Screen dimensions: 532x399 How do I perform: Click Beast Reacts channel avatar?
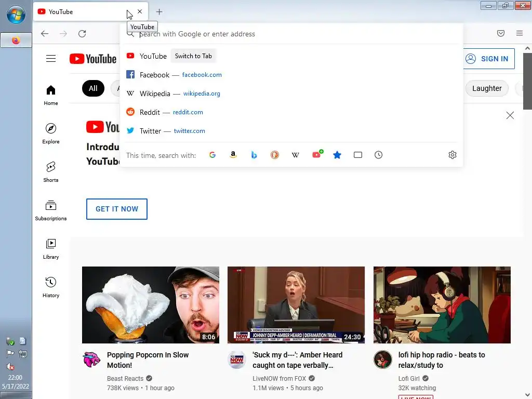coord(91,360)
